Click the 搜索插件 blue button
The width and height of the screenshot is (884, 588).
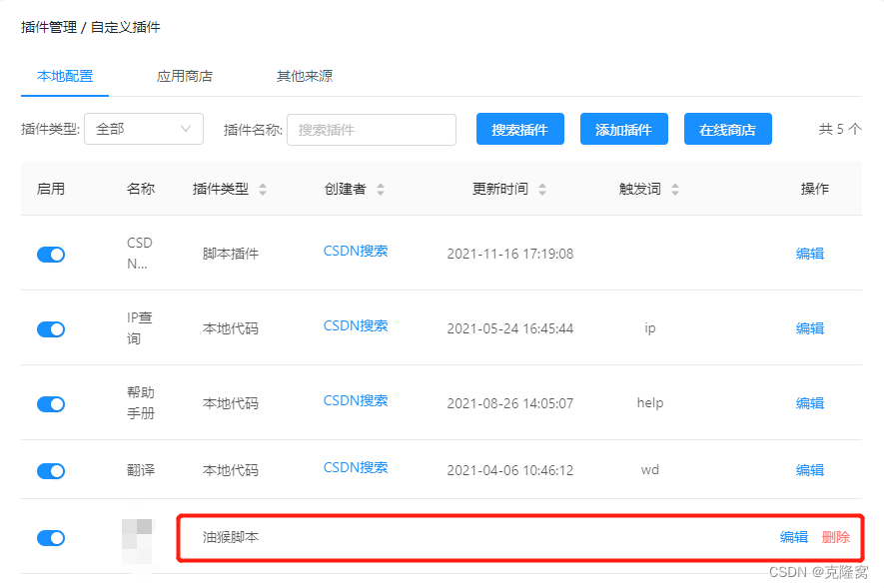pos(519,129)
